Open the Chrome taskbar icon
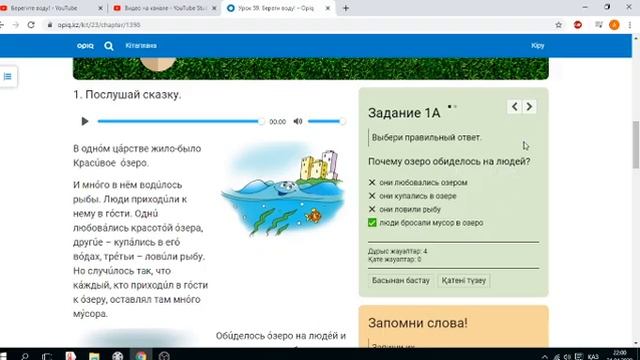640x360 pixels. (141, 356)
